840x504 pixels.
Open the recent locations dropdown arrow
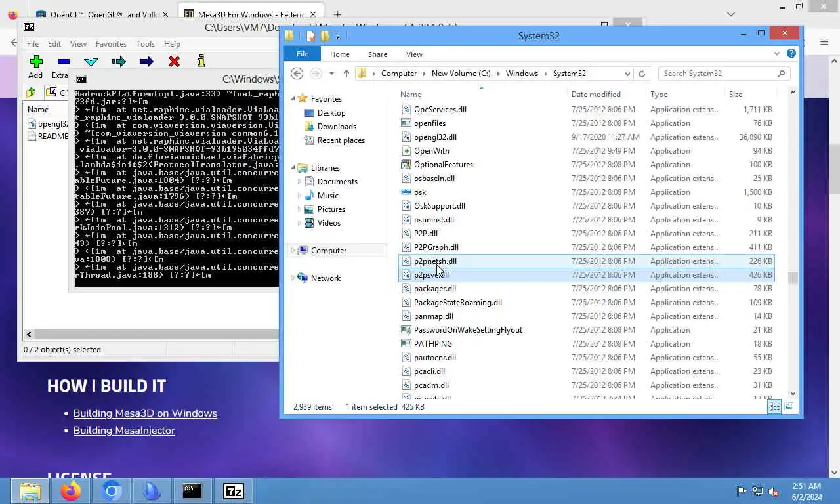331,73
